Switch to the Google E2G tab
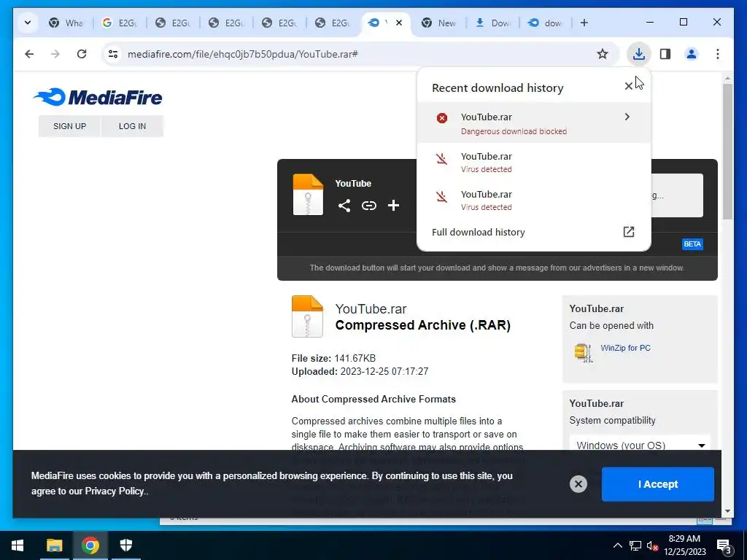Screen dimensions: 747x560 [119, 23]
